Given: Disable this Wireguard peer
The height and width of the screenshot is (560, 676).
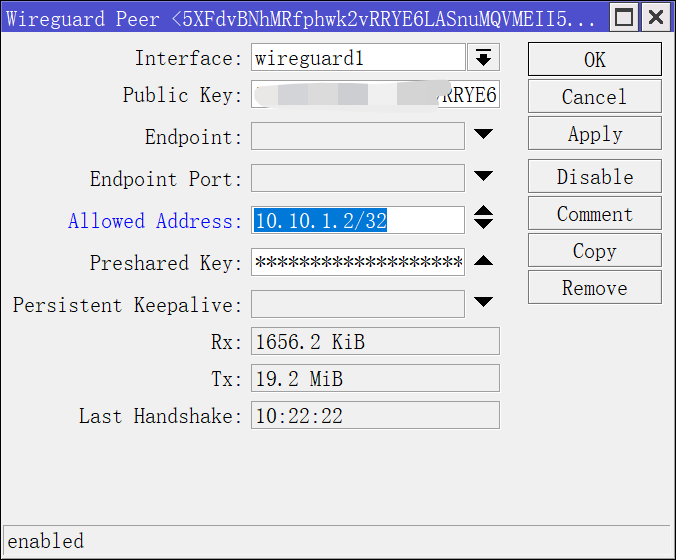Looking at the screenshot, I should [x=594, y=177].
